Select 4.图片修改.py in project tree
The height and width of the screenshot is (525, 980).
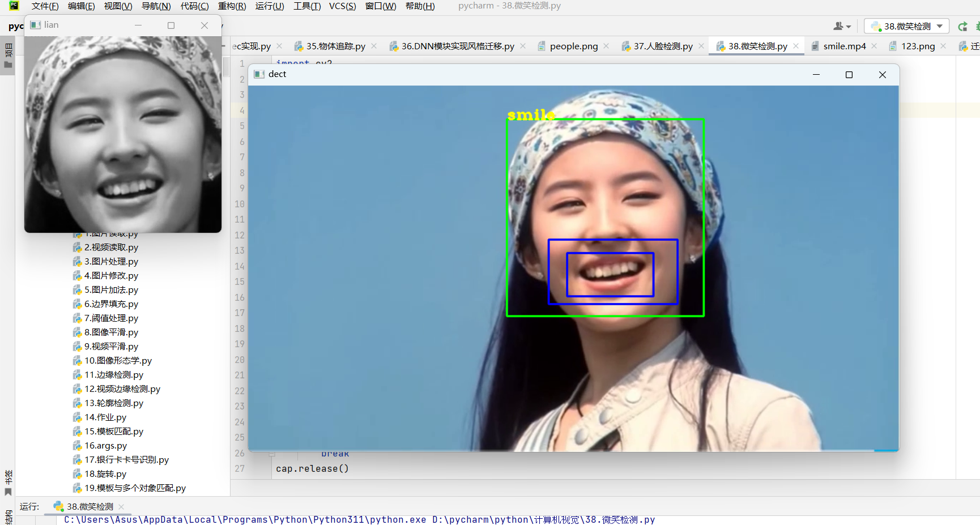[x=105, y=276]
